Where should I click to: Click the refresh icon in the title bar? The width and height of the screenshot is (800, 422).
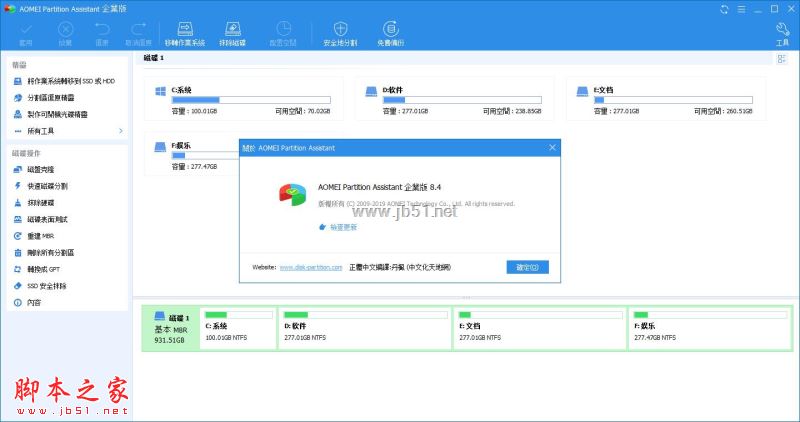tap(724, 9)
